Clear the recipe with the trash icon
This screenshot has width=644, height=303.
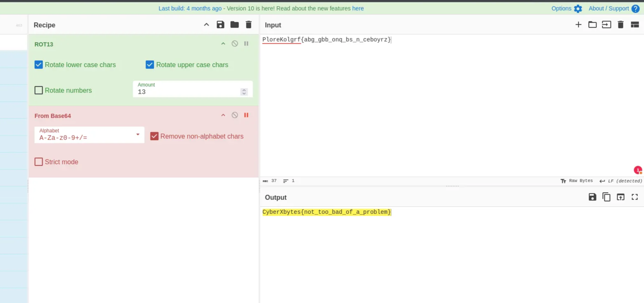pyautogui.click(x=248, y=25)
